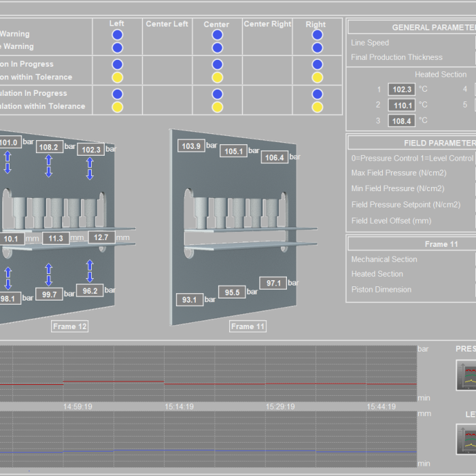The height and width of the screenshot is (476, 476).
Task: Click the topmost blue indicator in Left column
Action: point(117,35)
